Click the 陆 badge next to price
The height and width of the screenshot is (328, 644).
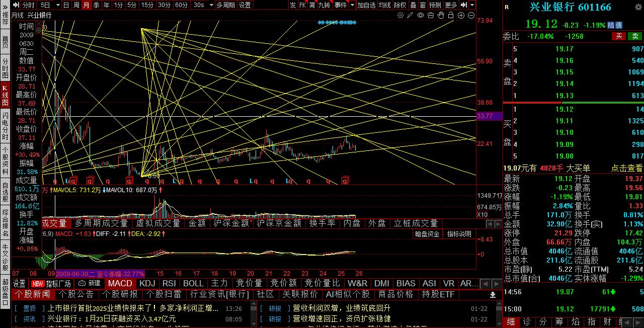(611, 25)
